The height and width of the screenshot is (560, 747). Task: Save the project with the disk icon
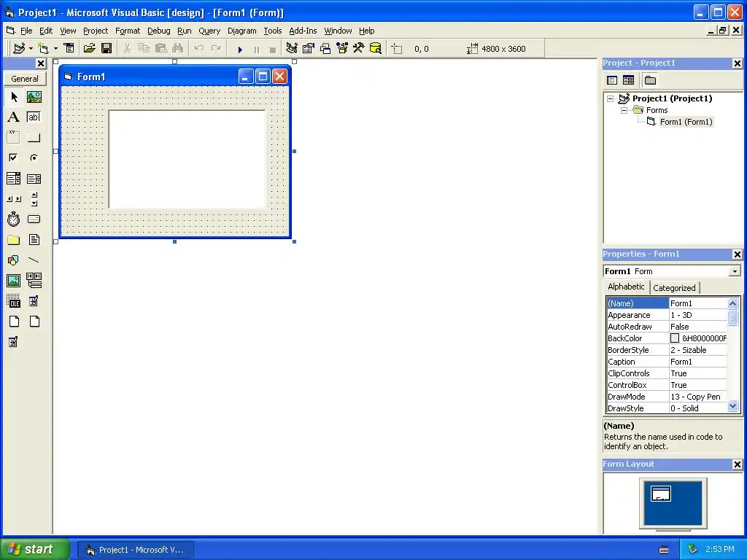coord(107,48)
